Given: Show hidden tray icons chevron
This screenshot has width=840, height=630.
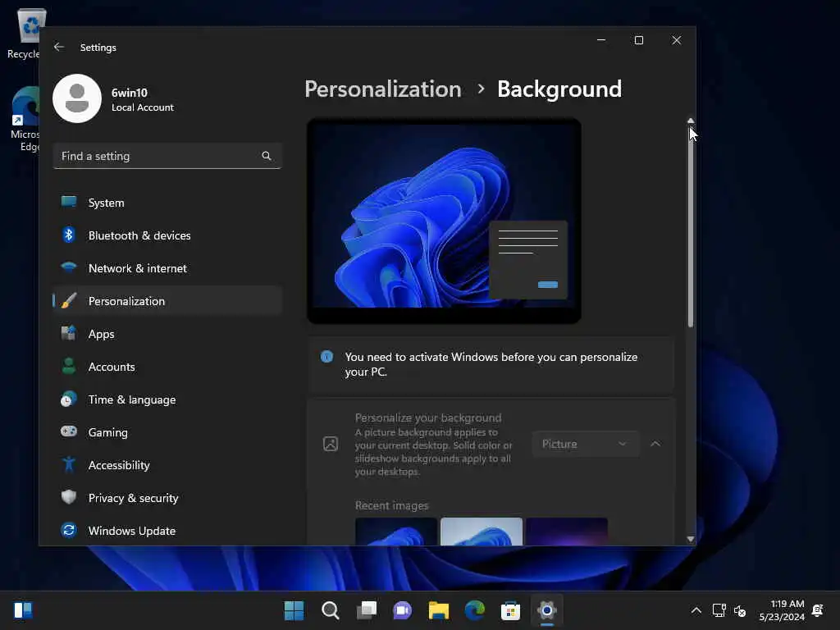Looking at the screenshot, I should click(696, 610).
